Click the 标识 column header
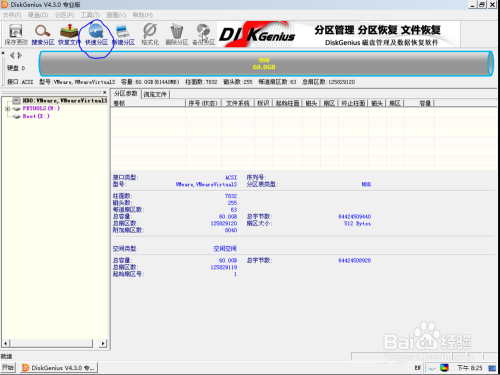 (x=263, y=103)
